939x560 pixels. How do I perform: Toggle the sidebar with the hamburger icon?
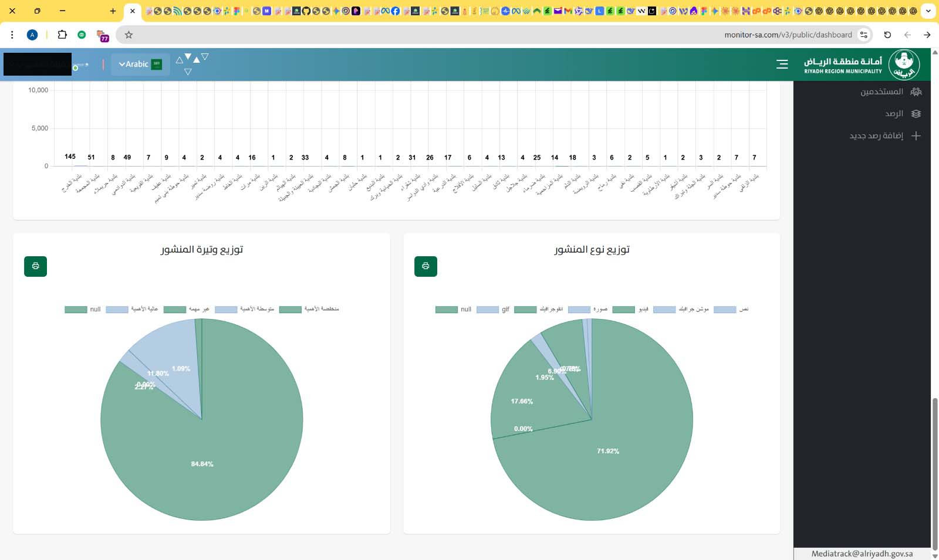pyautogui.click(x=782, y=64)
